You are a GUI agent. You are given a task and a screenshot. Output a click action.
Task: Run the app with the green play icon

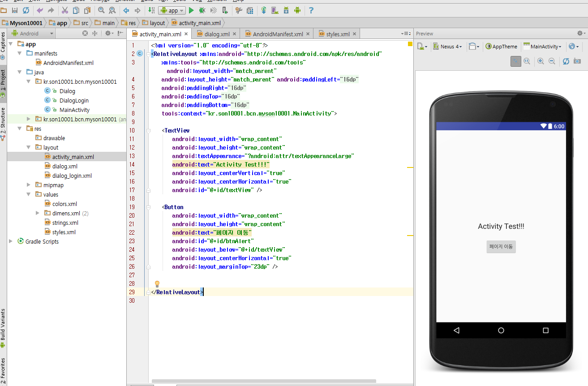(x=191, y=10)
